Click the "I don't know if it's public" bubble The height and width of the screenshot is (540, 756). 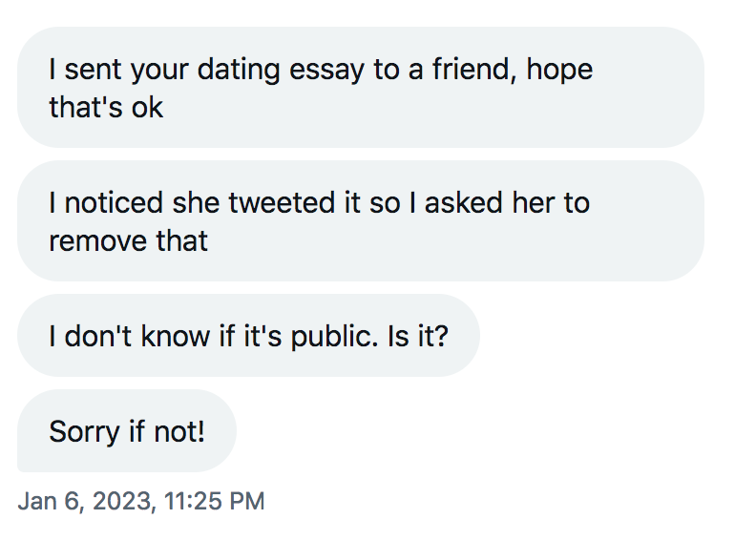click(248, 336)
